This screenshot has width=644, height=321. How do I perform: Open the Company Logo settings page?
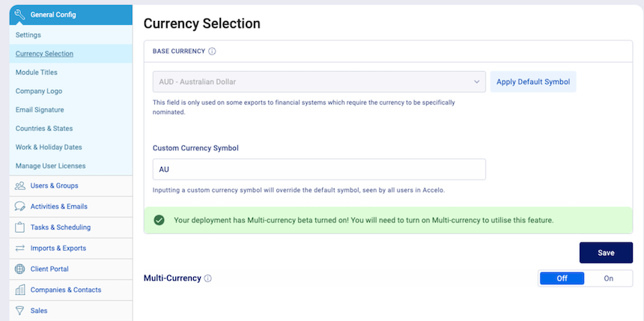coord(39,91)
